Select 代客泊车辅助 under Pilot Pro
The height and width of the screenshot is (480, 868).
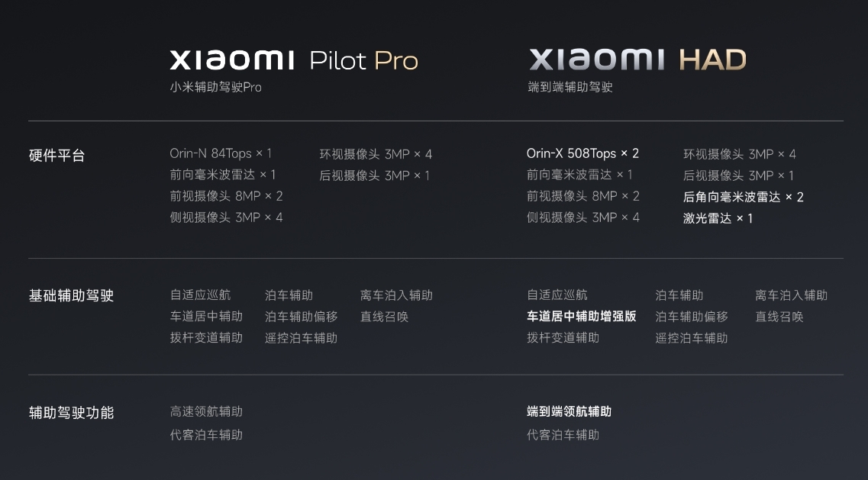pyautogui.click(x=206, y=435)
